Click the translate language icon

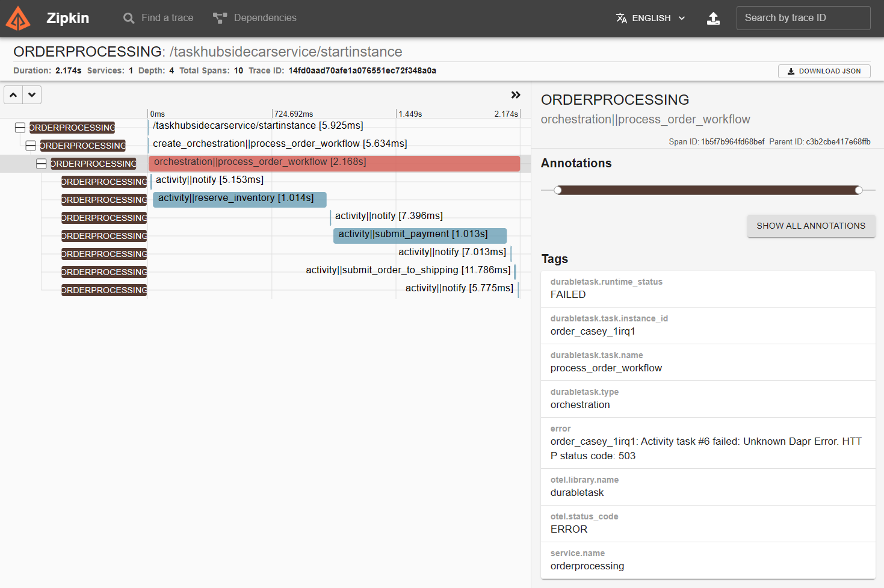(622, 18)
